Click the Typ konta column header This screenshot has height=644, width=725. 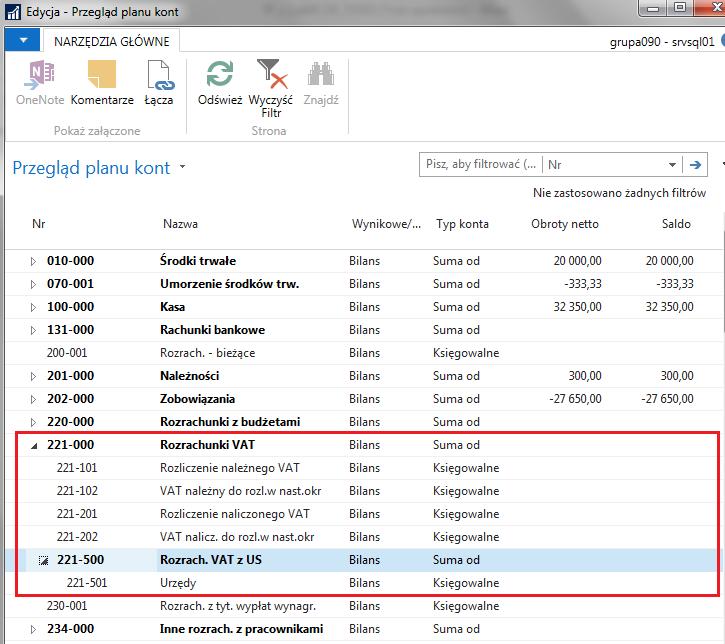tap(462, 224)
